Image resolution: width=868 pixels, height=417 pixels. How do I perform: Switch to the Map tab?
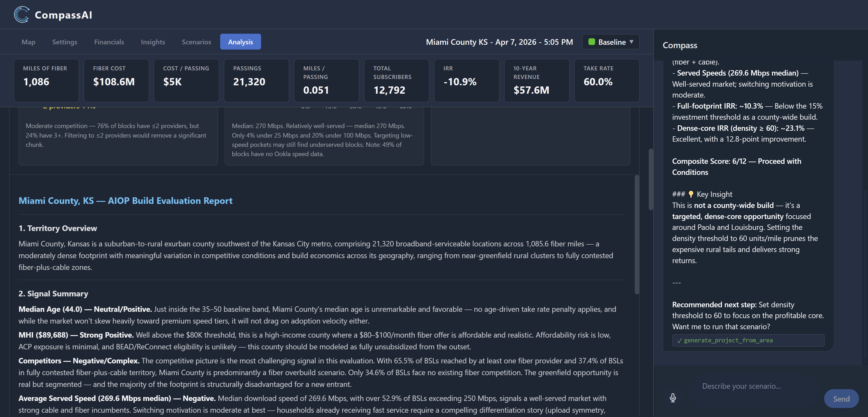(x=28, y=42)
